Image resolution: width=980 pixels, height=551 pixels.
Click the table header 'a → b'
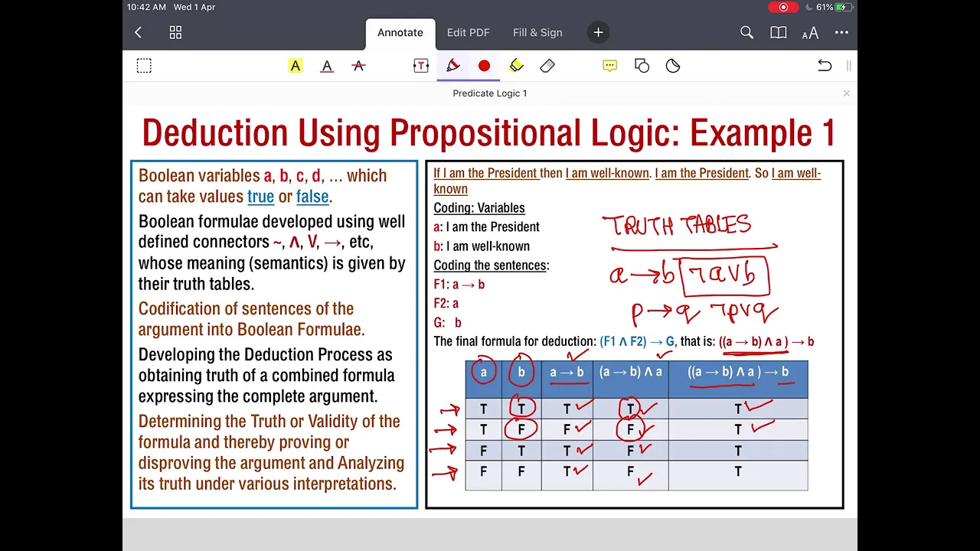pyautogui.click(x=567, y=373)
